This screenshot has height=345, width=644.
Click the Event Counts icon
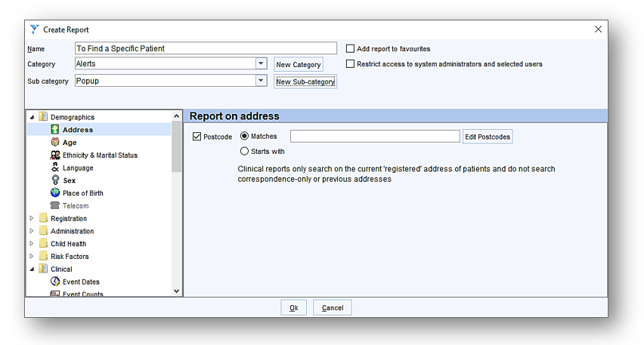click(54, 294)
